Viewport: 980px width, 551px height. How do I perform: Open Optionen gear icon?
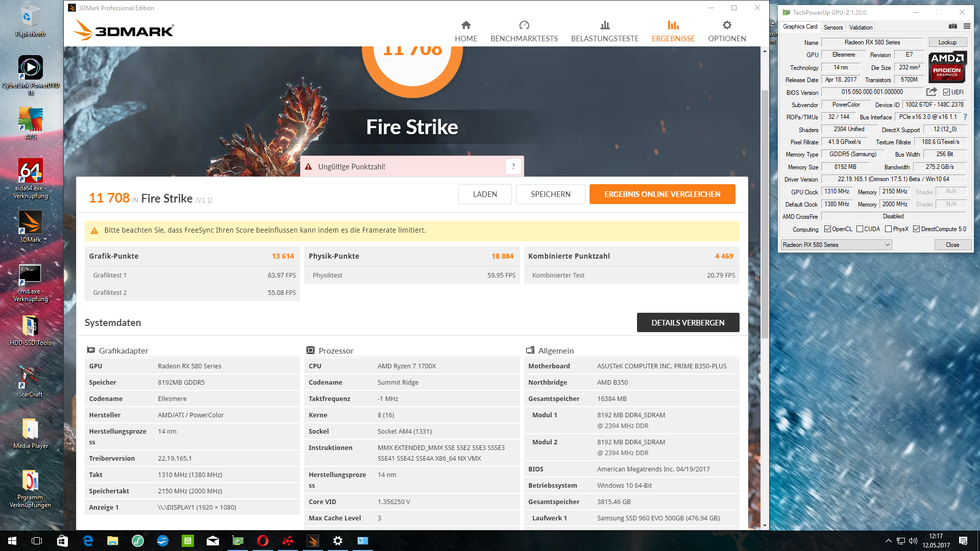(727, 25)
